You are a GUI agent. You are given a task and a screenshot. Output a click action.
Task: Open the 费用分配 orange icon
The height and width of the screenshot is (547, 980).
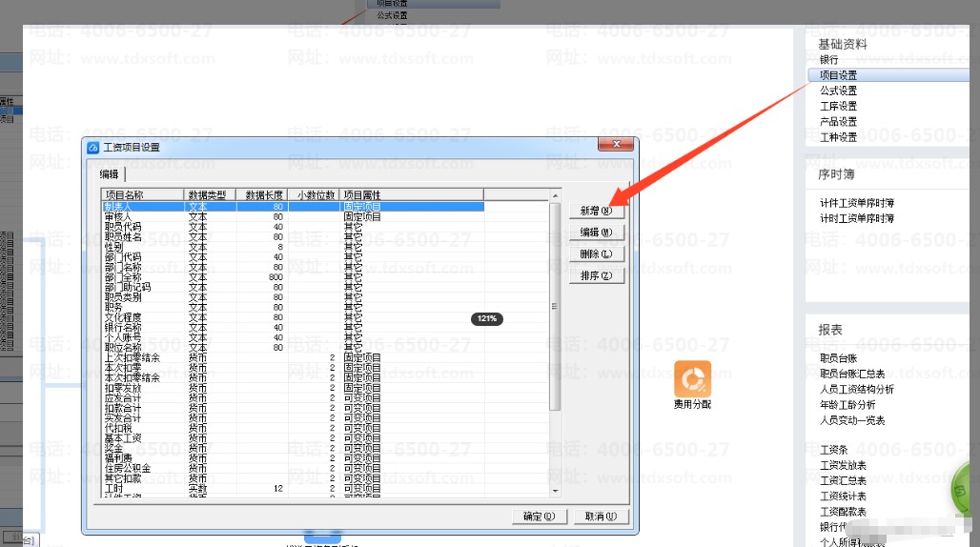(x=692, y=378)
